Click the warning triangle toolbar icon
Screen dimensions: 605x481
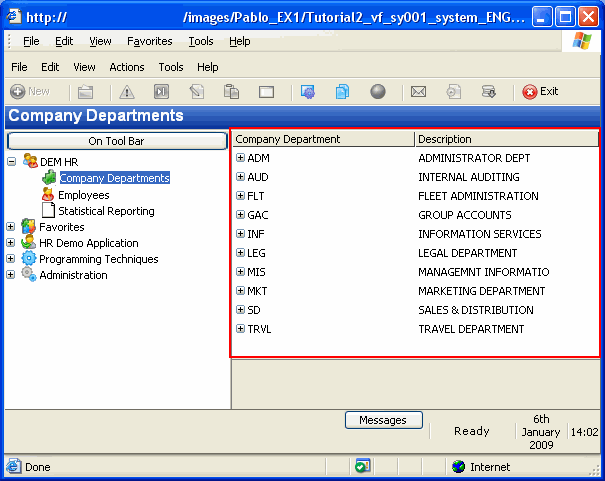pyautogui.click(x=127, y=92)
